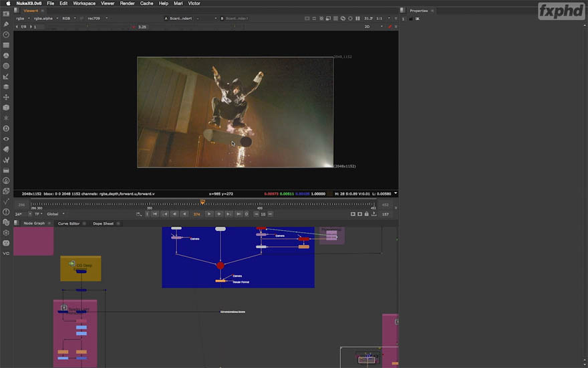Click the current frame field showing 374
Image resolution: width=588 pixels, height=368 pixels.
[x=197, y=214]
